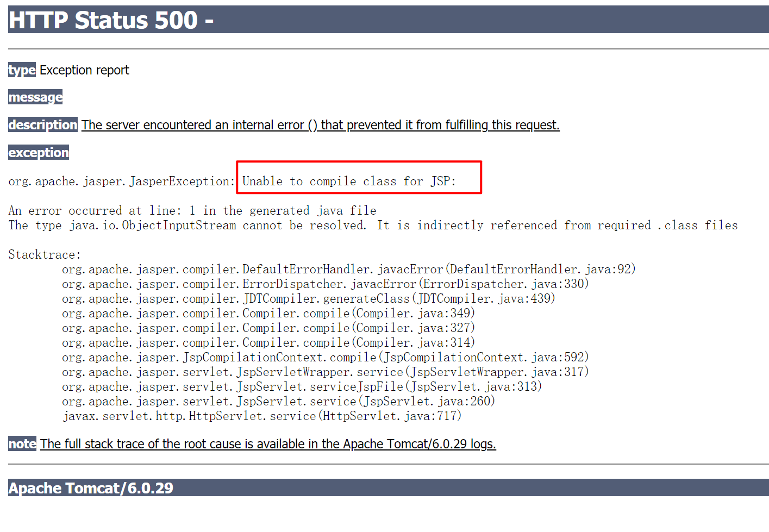Click the JspServletWrapper.service stack line
This screenshot has width=769, height=532.
point(325,372)
